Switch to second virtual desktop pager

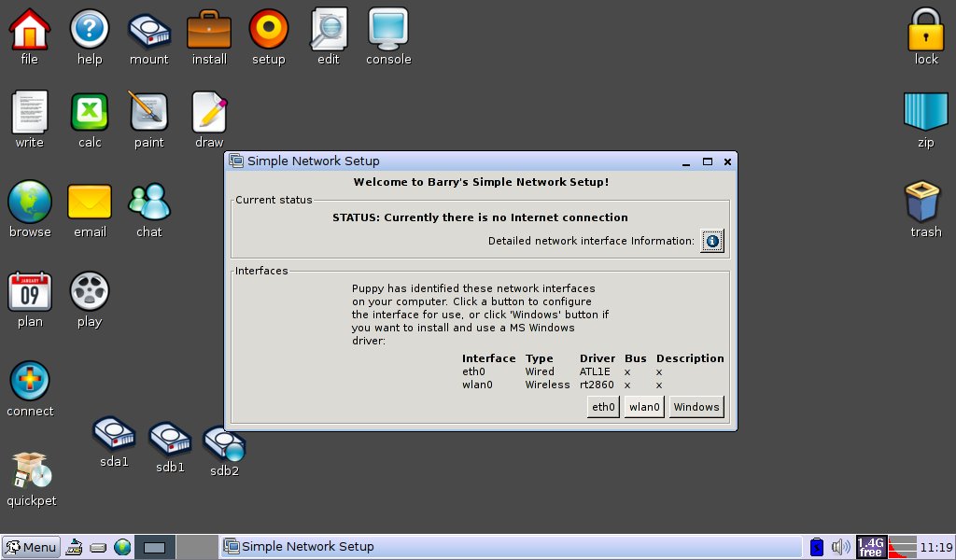tap(197, 547)
